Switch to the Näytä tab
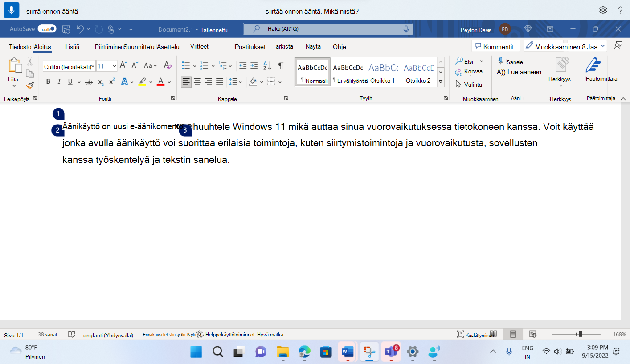The height and width of the screenshot is (364, 630). (313, 46)
